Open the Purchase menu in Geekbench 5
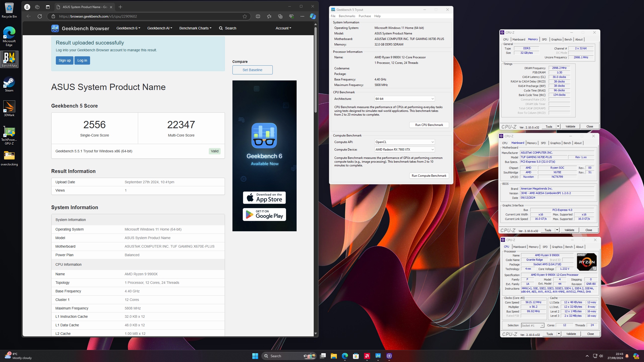 click(365, 16)
